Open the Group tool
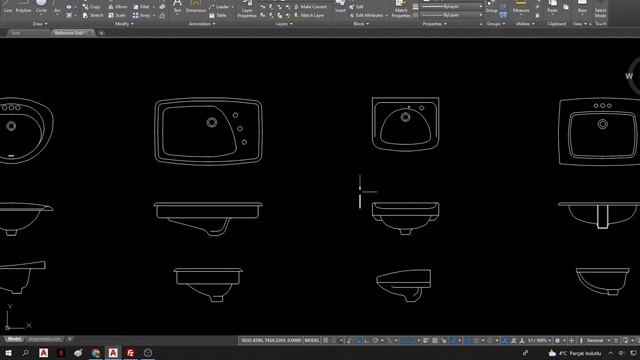The height and width of the screenshot is (360, 640). (491, 7)
